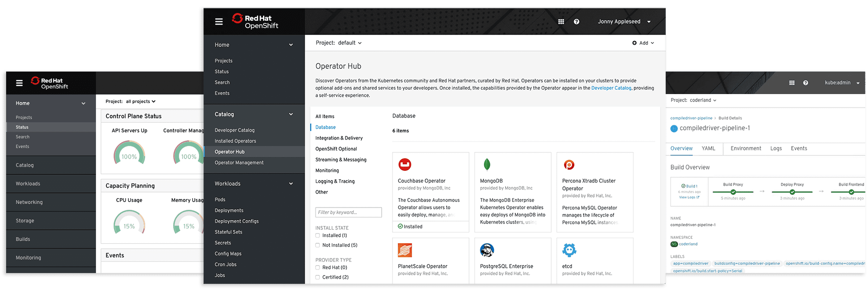
Task: Open compiledriver-pipeline breadcrumb link
Action: [691, 118]
